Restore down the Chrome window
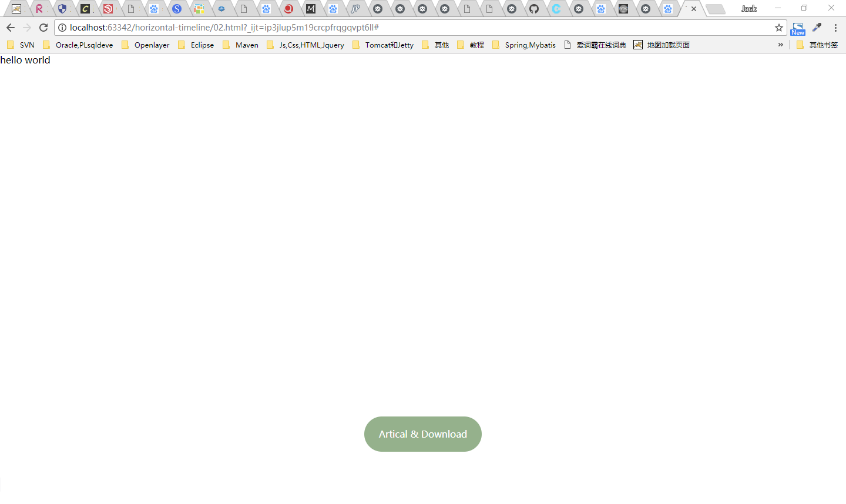Image resolution: width=846 pixels, height=504 pixels. click(804, 8)
